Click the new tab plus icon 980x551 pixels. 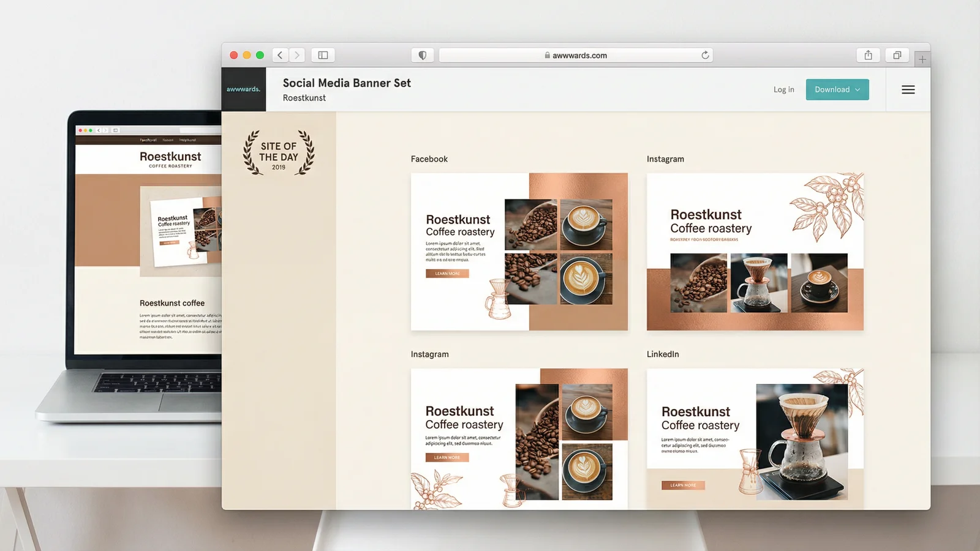pos(922,59)
